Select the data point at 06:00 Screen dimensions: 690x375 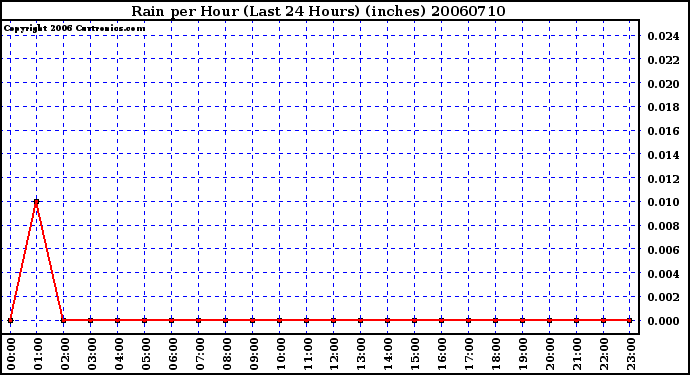172,320
